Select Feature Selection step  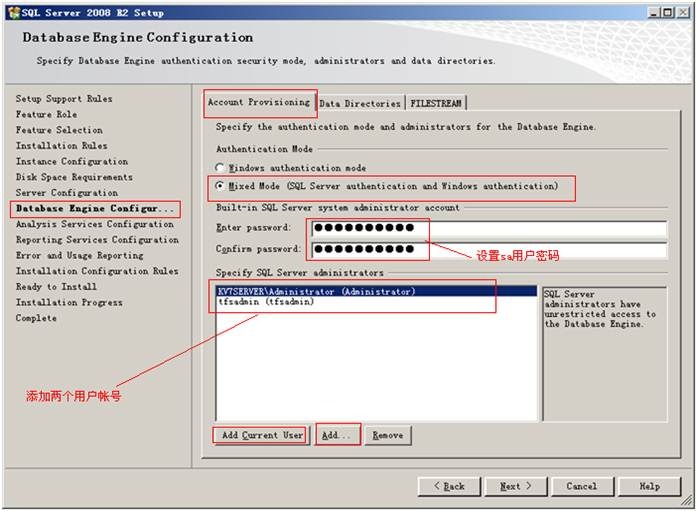pyautogui.click(x=59, y=130)
